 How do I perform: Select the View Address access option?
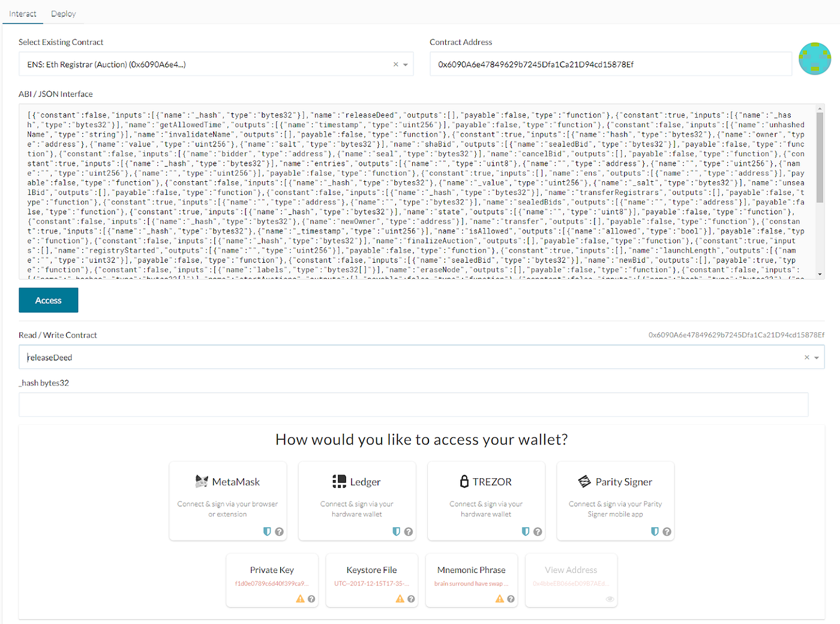(x=571, y=580)
